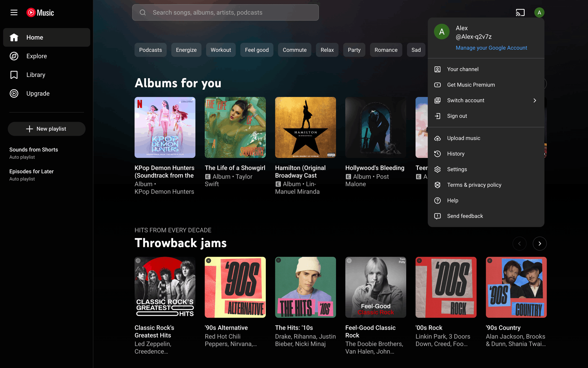Screen dimensions: 588x368
Task: Select Your channel menu entry
Action: coord(486,69)
